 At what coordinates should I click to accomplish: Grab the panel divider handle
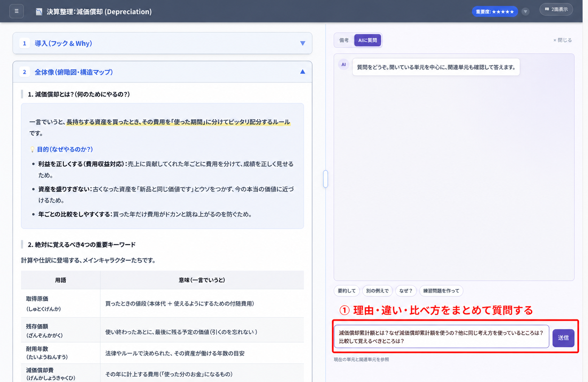(326, 179)
